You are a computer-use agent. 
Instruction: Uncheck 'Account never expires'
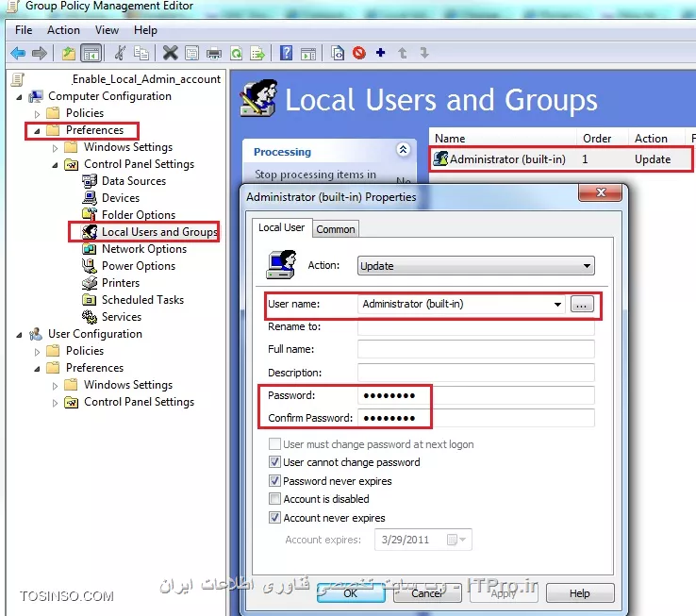pos(274,517)
